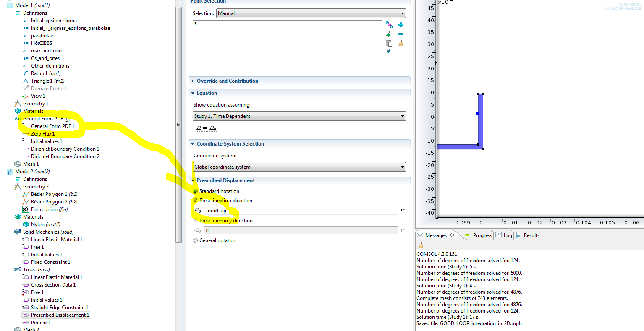Select the General notation radio button

point(195,240)
